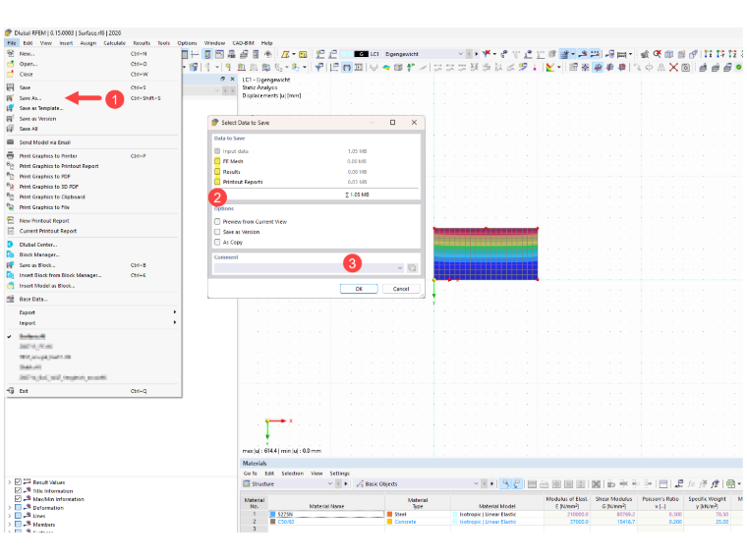Click the function fx icon in Materials toolbar
Viewport: 747px width, 560px height.
pyautogui.click(x=691, y=483)
